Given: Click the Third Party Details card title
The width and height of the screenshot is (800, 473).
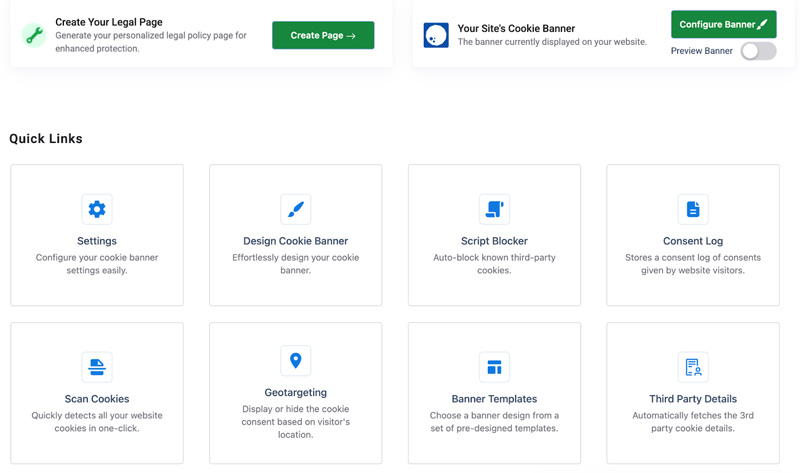Looking at the screenshot, I should (693, 399).
